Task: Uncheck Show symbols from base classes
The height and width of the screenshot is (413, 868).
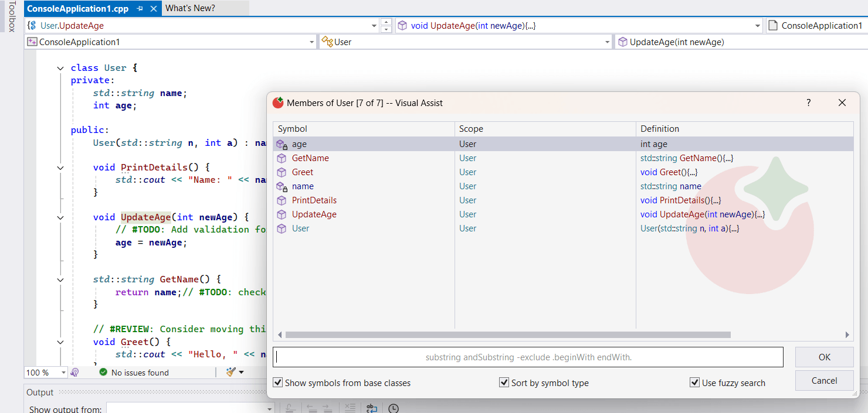Action: click(x=278, y=383)
